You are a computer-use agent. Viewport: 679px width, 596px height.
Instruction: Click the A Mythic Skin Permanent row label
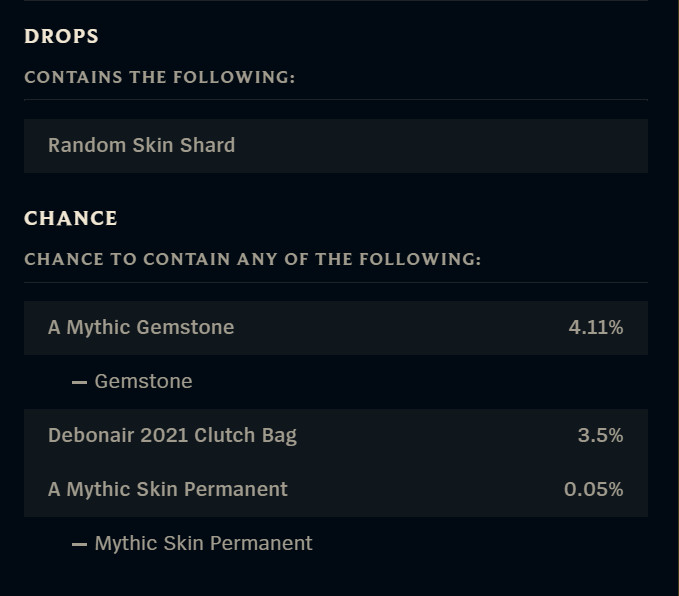click(167, 490)
